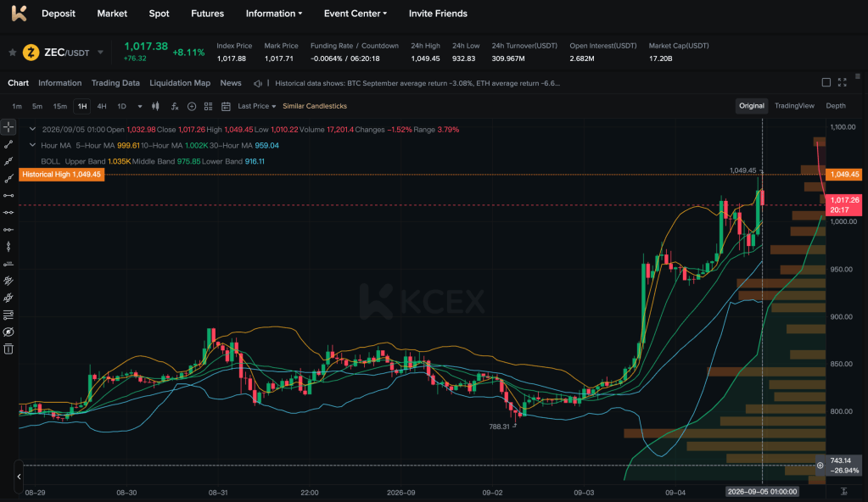Viewport: 868px width, 502px height.
Task: Open the candlestick chart type selector
Action: tap(155, 106)
